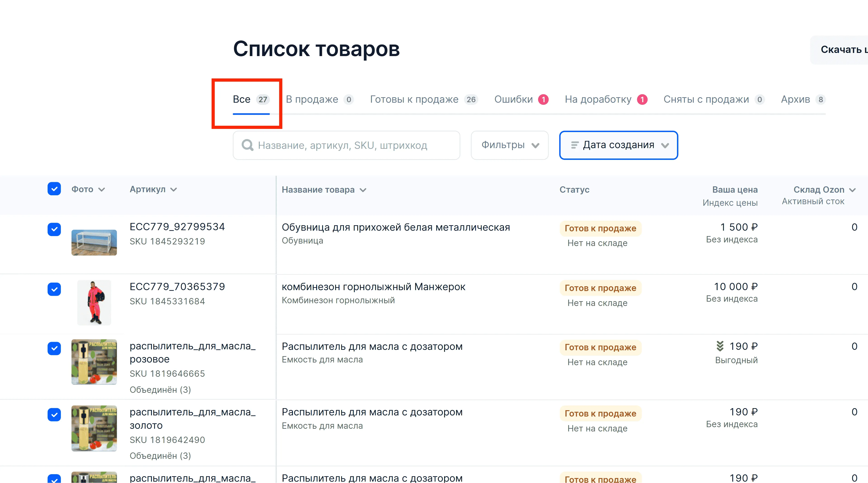This screenshot has width=868, height=483.
Task: Open the white shoe rack product photo
Action: [x=94, y=242]
